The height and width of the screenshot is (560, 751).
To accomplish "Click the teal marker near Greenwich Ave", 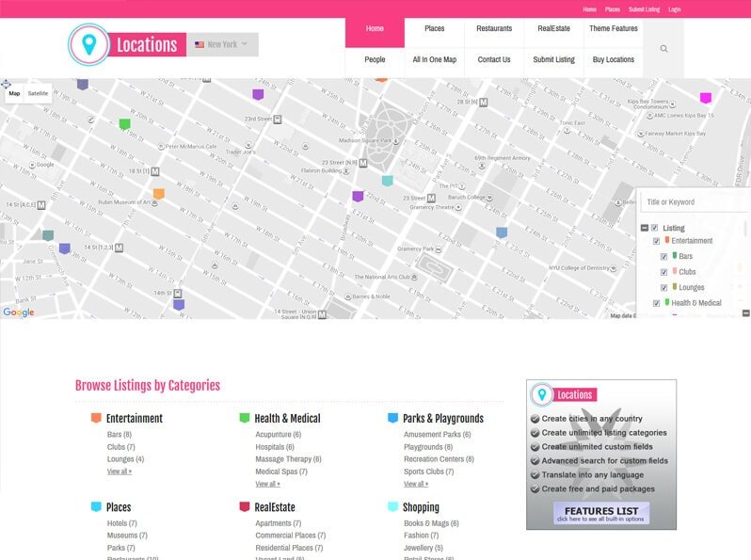I will click(x=48, y=235).
